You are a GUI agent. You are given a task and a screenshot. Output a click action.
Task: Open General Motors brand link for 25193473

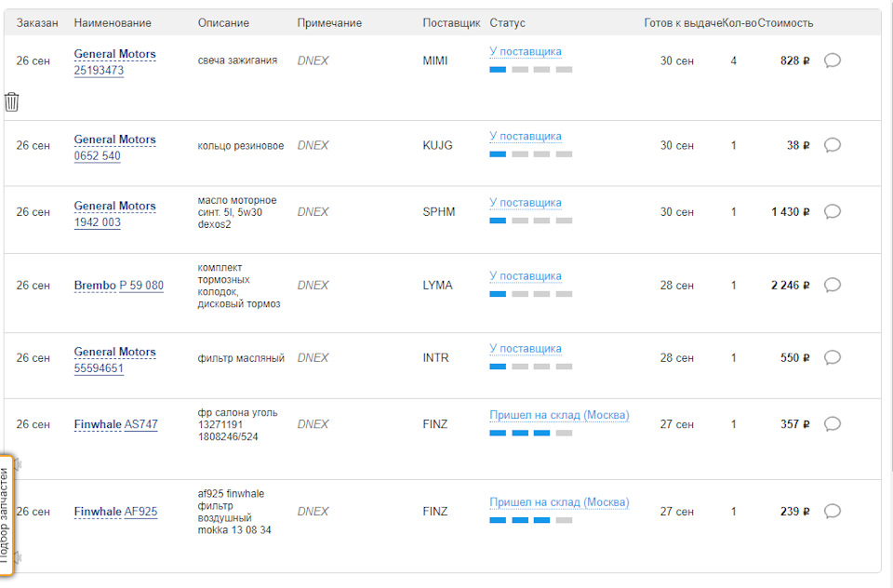click(114, 54)
